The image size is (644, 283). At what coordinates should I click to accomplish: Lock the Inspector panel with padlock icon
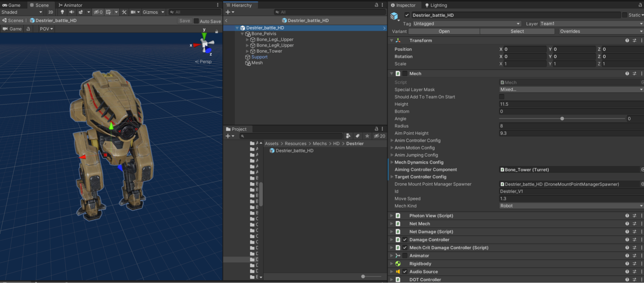(x=640, y=5)
